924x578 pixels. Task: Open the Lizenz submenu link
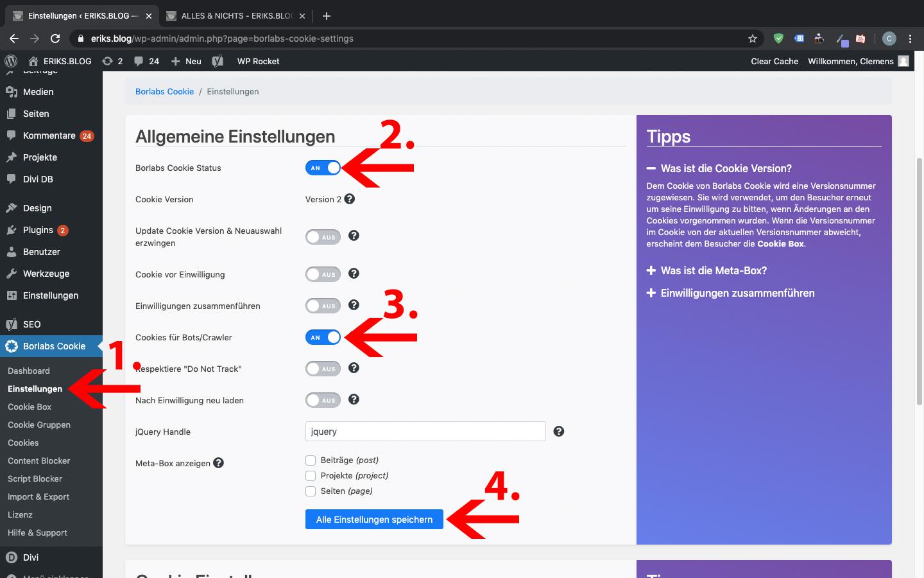click(20, 514)
